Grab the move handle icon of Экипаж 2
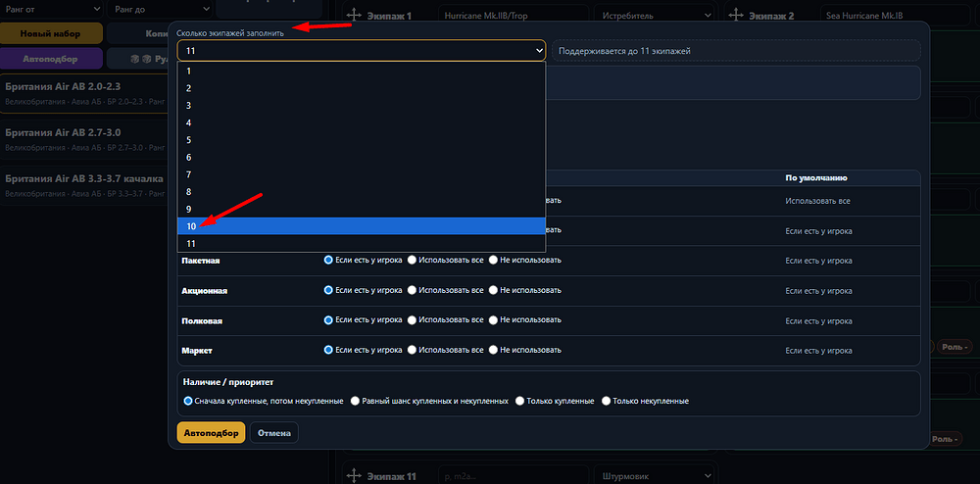 737,16
